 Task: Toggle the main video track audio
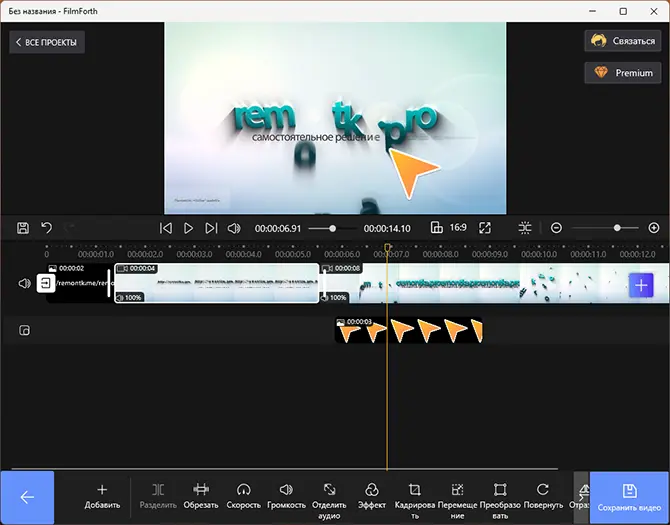[x=25, y=284]
